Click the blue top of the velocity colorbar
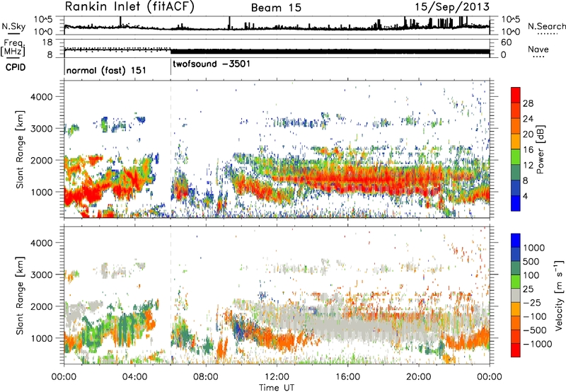Screen dimensions: 566x392 tap(516, 240)
